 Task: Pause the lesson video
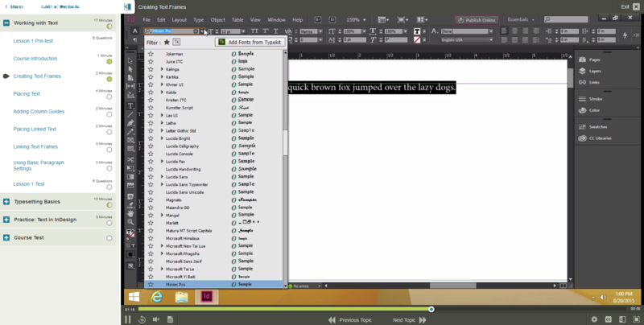coord(128,319)
